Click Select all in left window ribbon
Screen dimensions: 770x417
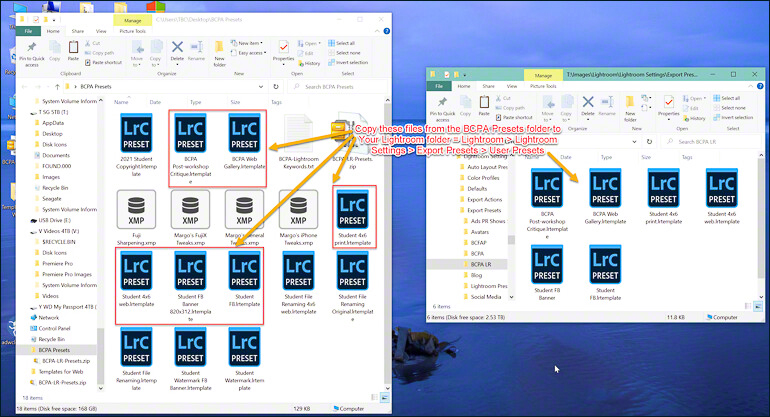pyautogui.click(x=341, y=43)
